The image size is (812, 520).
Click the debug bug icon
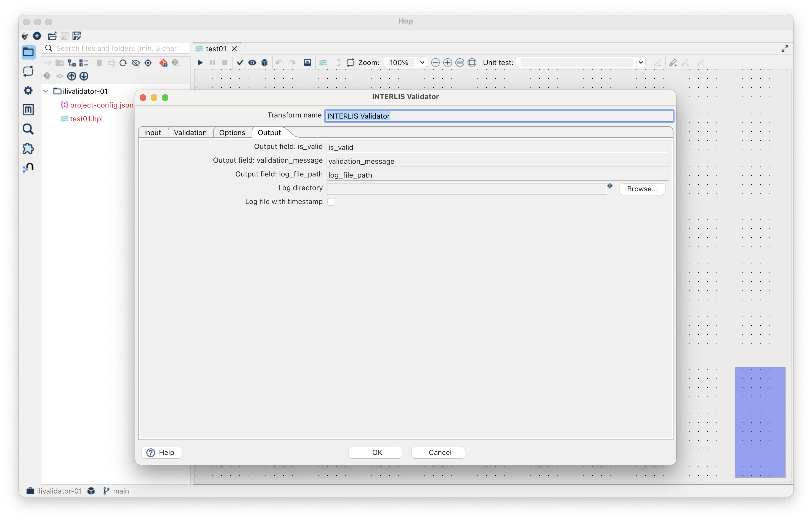[x=265, y=63]
